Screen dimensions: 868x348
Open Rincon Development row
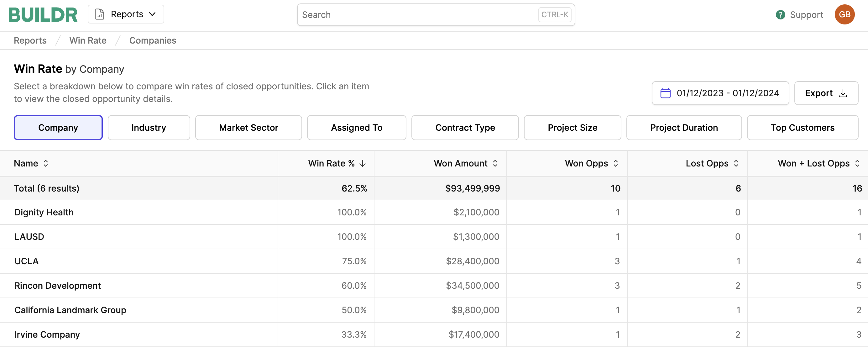click(434, 286)
